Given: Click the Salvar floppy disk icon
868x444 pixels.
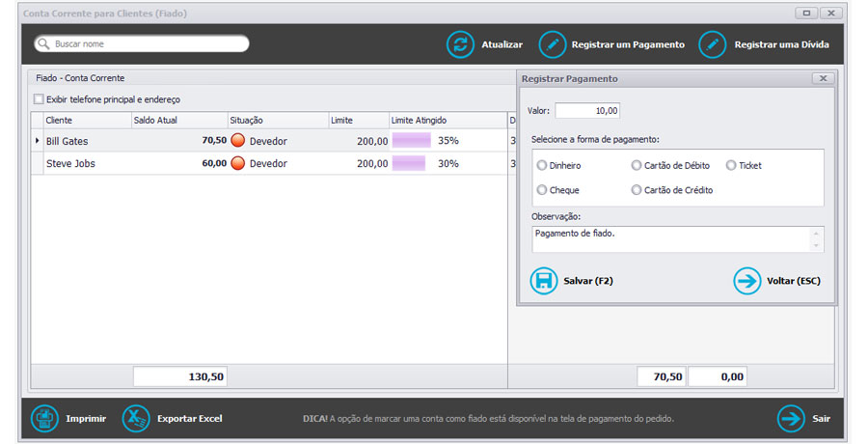Looking at the screenshot, I should click(x=544, y=281).
